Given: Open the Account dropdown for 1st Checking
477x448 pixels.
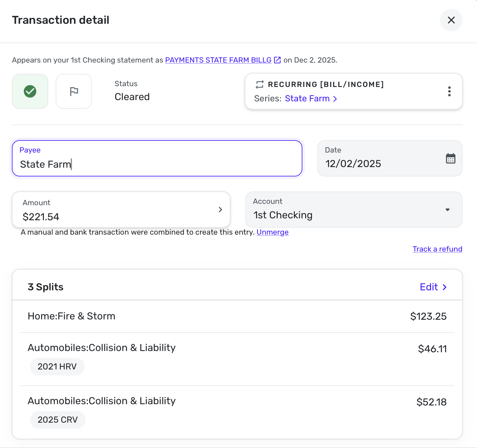Looking at the screenshot, I should click(448, 210).
